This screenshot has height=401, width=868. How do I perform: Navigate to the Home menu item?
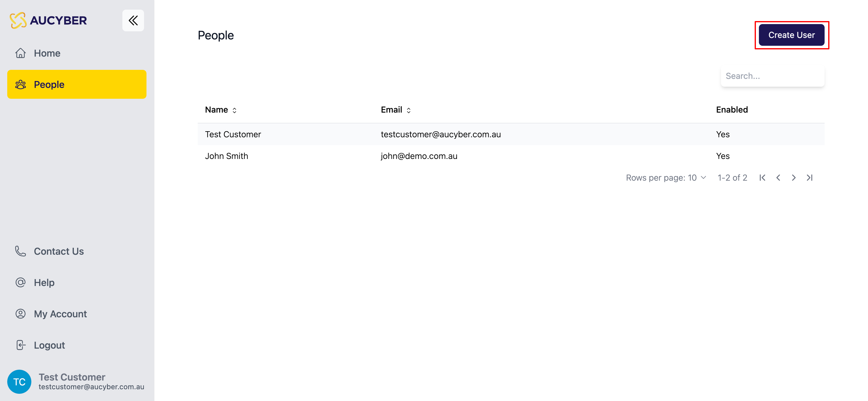click(x=47, y=53)
